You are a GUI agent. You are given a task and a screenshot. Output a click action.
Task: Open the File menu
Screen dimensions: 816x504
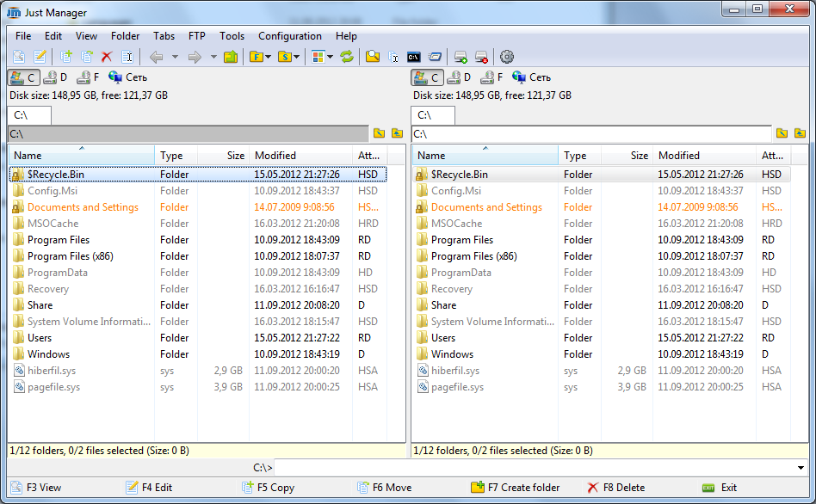pyautogui.click(x=23, y=36)
